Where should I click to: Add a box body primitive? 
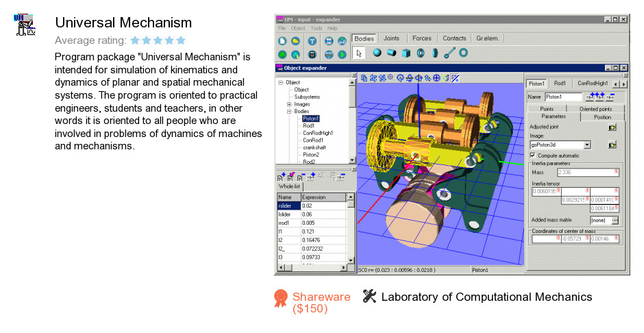pos(406,53)
